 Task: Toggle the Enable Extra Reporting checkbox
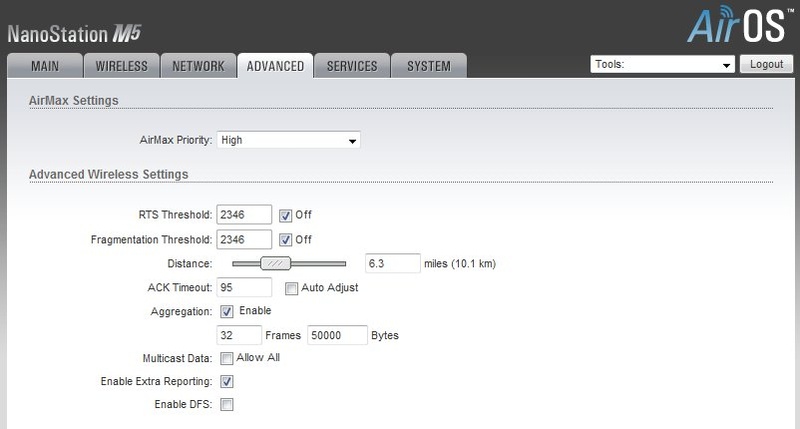pos(227,382)
